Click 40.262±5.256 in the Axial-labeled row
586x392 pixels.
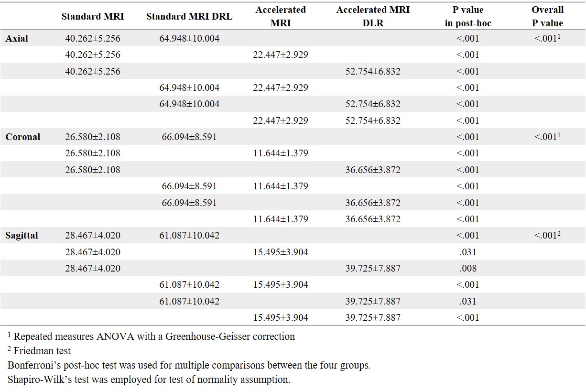(93, 39)
